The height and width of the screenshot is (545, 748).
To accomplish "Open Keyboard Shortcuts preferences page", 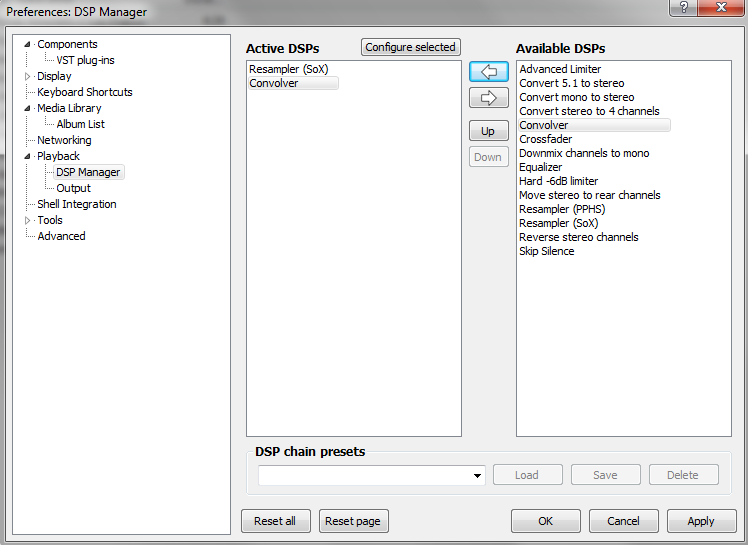I will point(85,92).
